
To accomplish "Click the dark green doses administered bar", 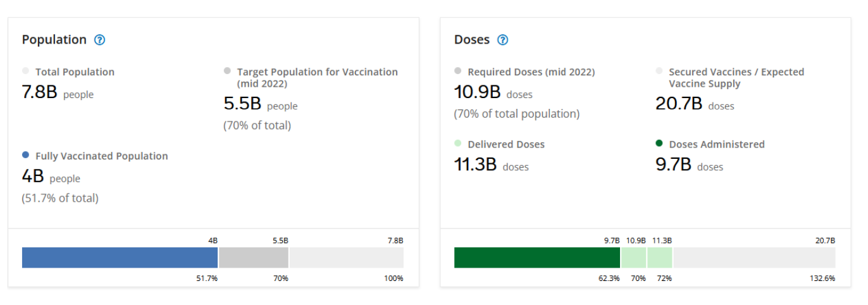I will tap(536, 258).
